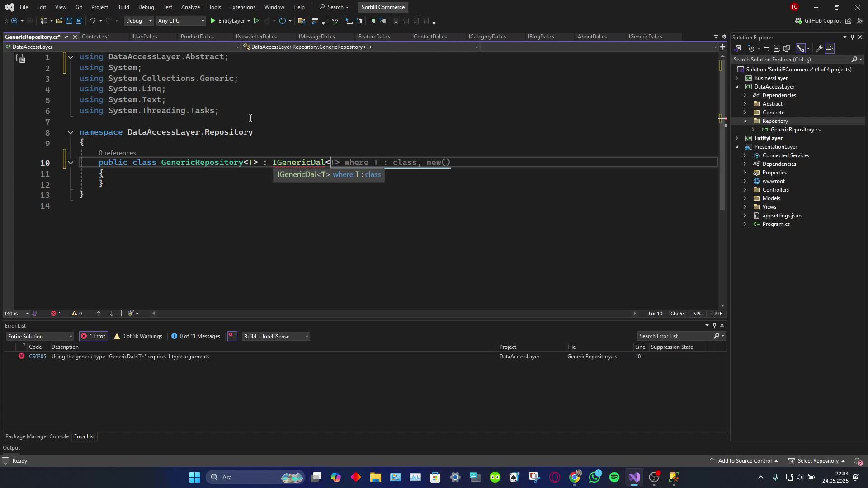Click the Search button in title bar
Image resolution: width=868 pixels, height=488 pixels.
pyautogui.click(x=335, y=7)
